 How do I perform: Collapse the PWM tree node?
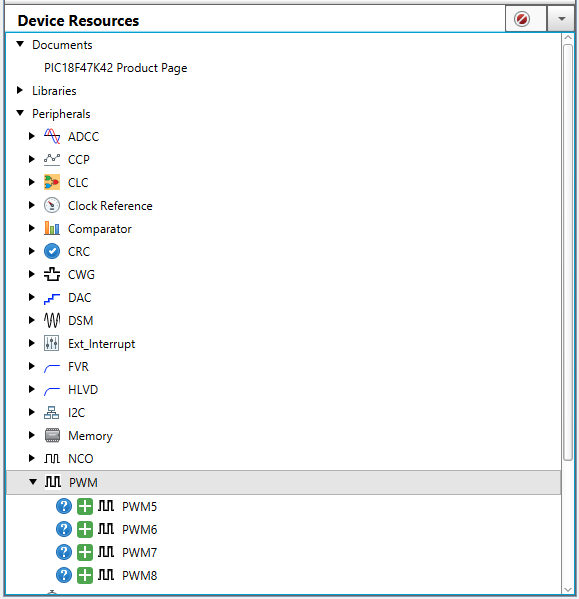coord(33,482)
